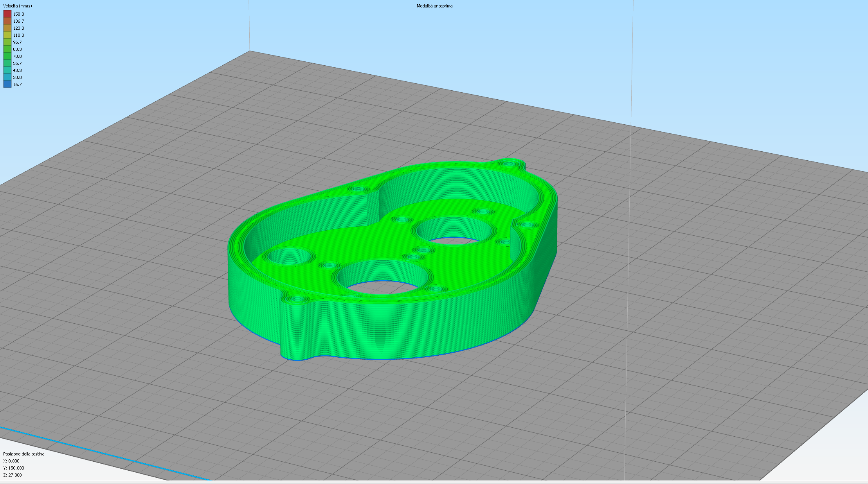868x484 pixels.
Task: Click the 'Y: 150.000' position value
Action: (x=14, y=468)
